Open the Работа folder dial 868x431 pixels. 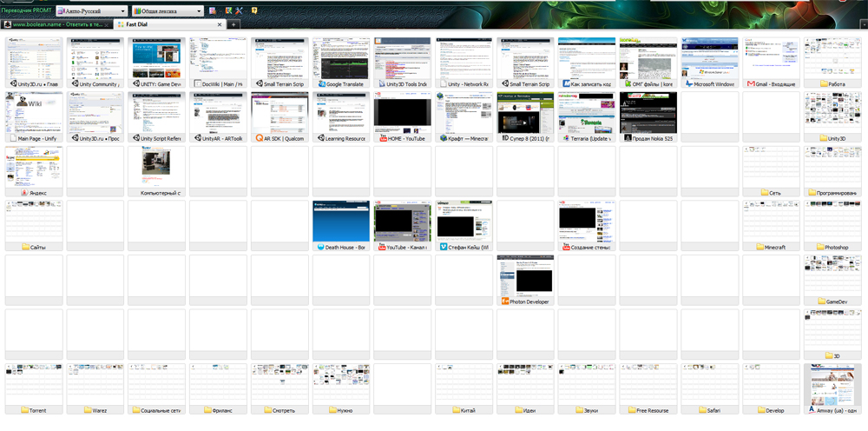pyautogui.click(x=832, y=59)
